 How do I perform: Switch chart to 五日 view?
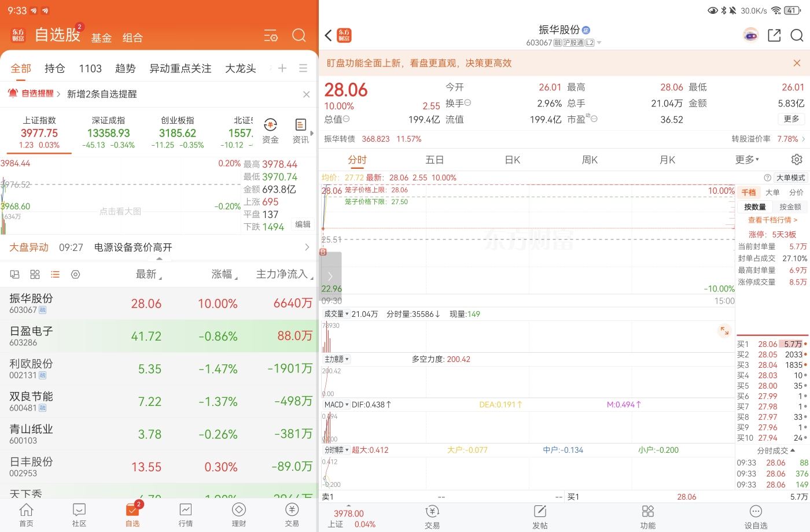click(x=435, y=160)
